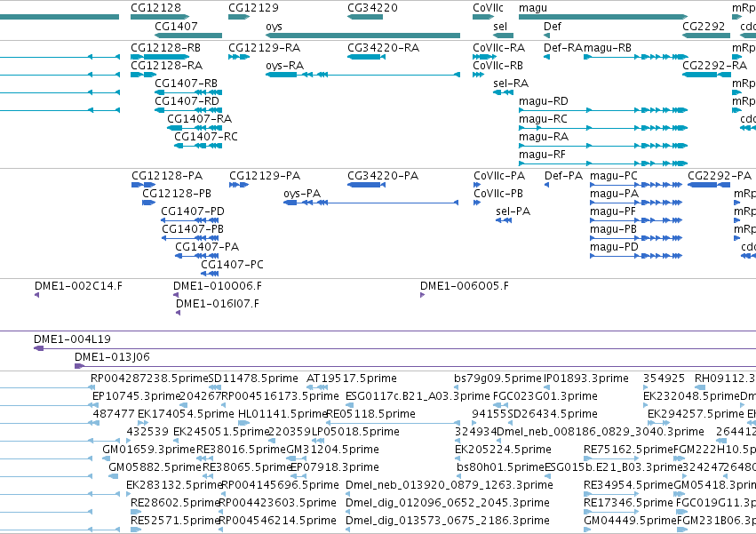This screenshot has height=534, width=756.
Task: Click feature DME1-002C14.F
Action: 78,286
